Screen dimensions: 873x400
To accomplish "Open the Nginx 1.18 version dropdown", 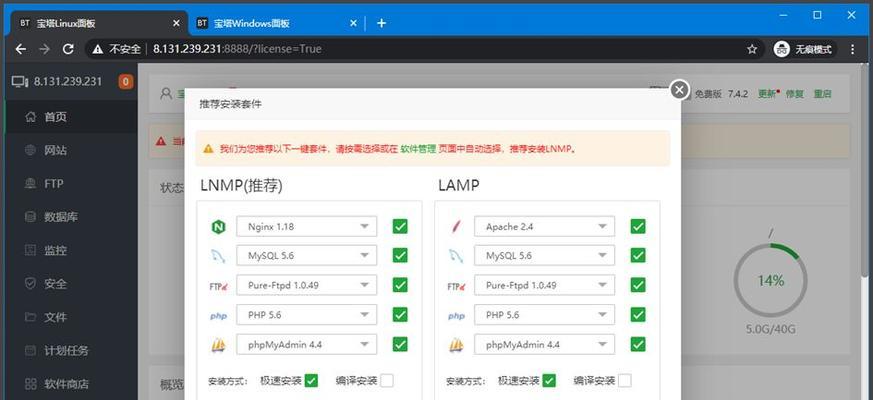I will (x=307, y=227).
